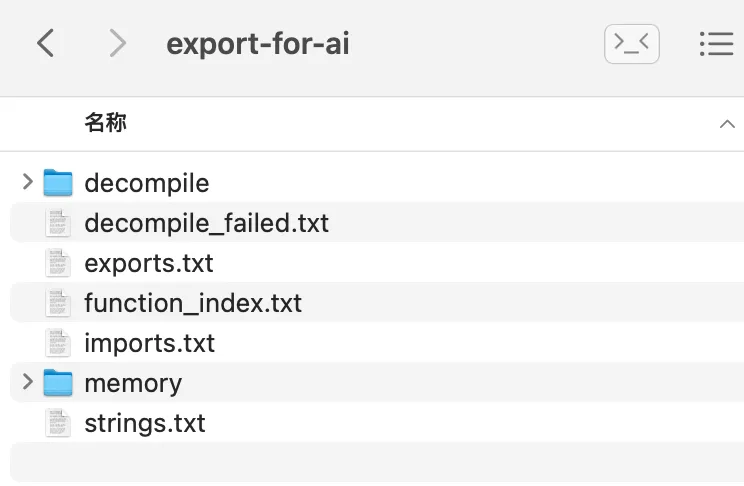Image resolution: width=744 pixels, height=486 pixels.
Task: Click the imports.txt file icon
Action: (x=59, y=343)
